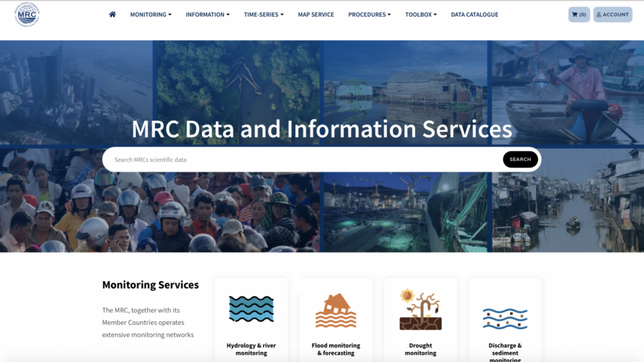Click the Drought monitoring dead tree icon

[x=420, y=309]
